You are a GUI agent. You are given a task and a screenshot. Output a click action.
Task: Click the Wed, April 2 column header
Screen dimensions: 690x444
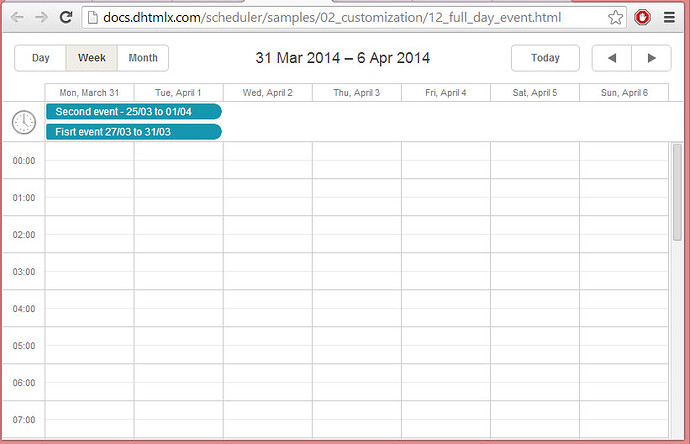tap(268, 92)
